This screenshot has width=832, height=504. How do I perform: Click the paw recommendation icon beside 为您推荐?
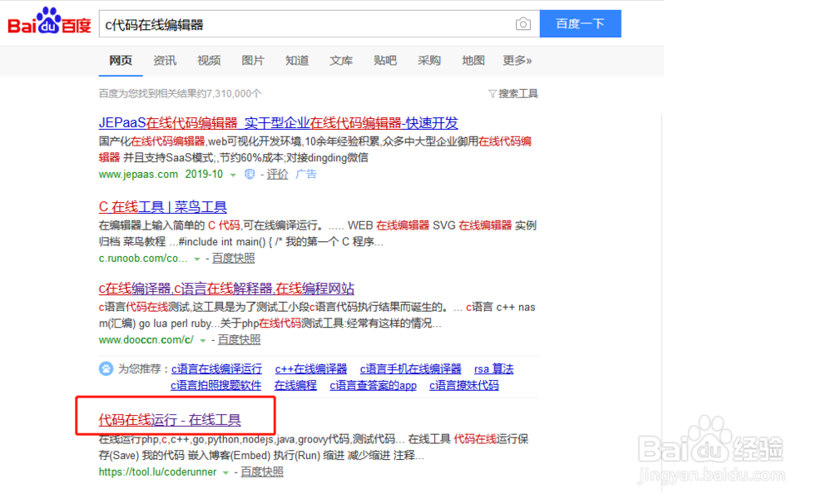point(106,368)
